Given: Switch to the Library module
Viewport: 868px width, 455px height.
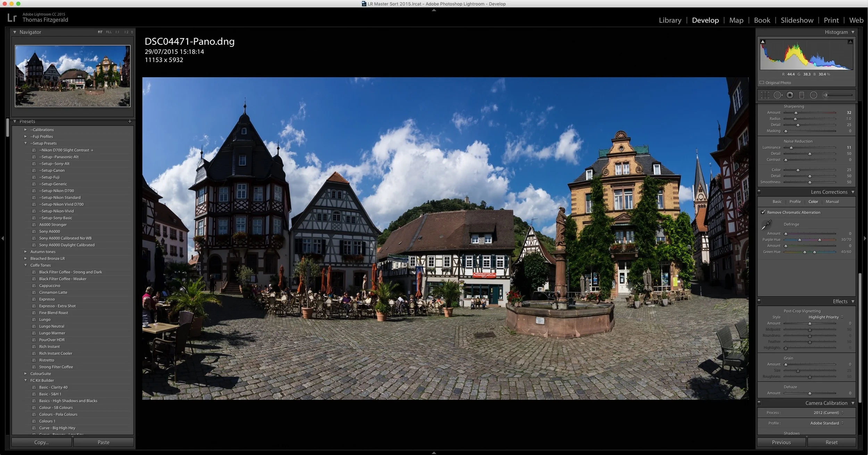Looking at the screenshot, I should point(669,20).
